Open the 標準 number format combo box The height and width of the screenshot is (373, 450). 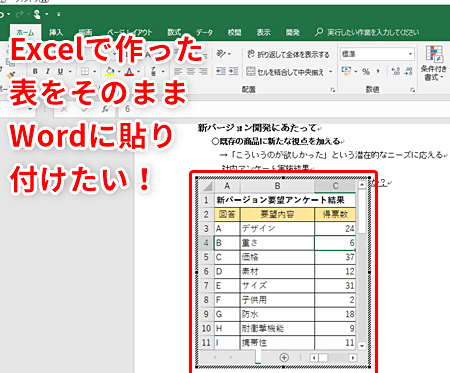click(x=377, y=54)
